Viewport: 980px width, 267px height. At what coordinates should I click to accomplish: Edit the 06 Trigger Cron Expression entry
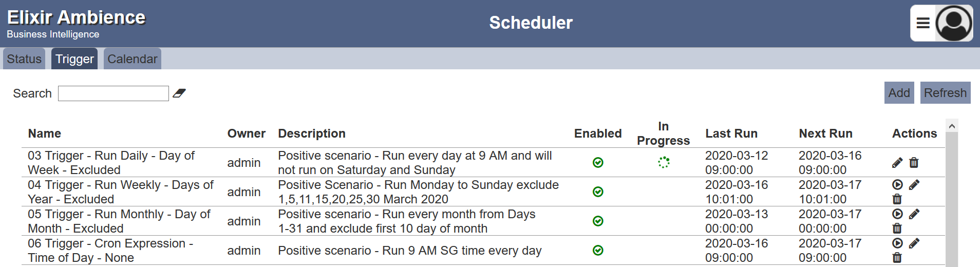pyautogui.click(x=914, y=243)
